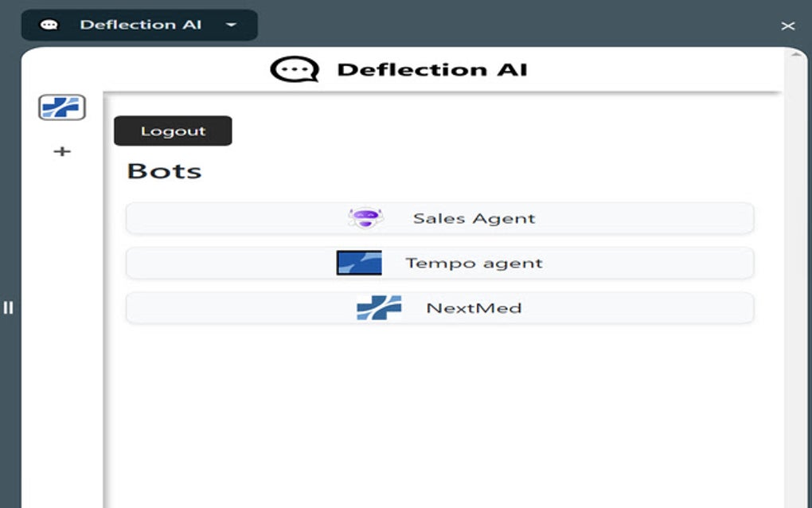Select the NextMed workspace icon in sidebar
Screen dimensions: 812x508
62,107
